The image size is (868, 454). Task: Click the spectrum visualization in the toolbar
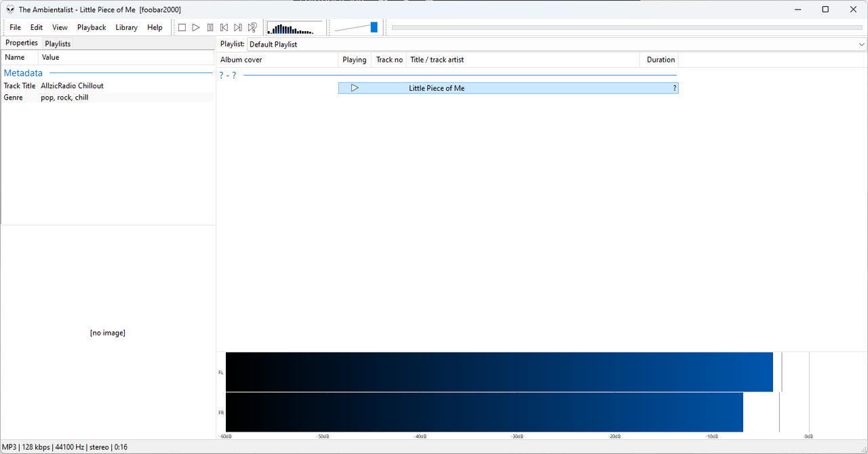[295, 28]
